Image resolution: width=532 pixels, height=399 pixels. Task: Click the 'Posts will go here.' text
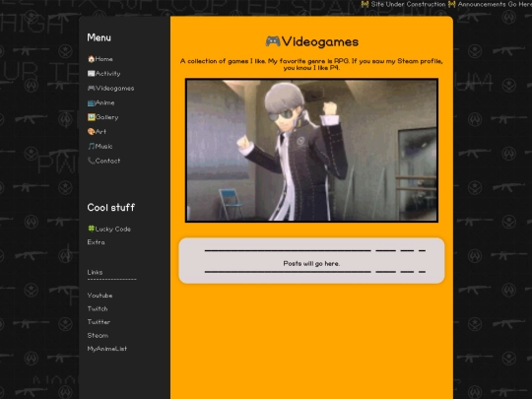(311, 264)
